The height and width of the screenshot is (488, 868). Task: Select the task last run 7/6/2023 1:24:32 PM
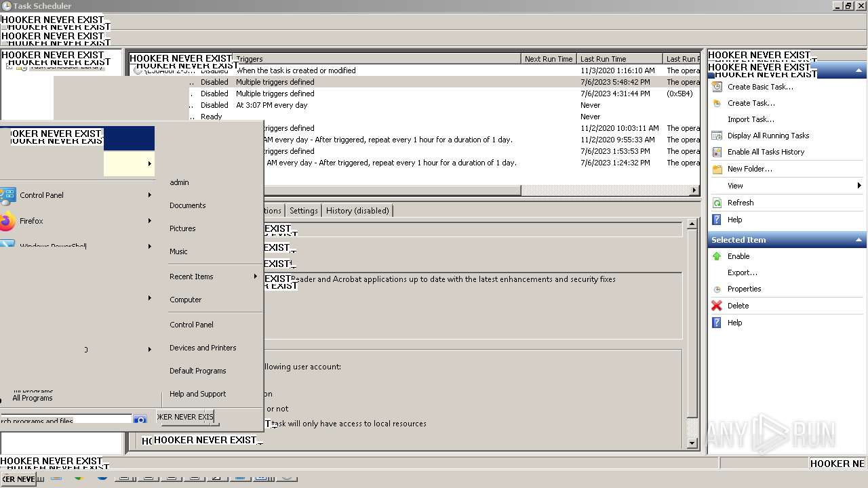(481, 163)
